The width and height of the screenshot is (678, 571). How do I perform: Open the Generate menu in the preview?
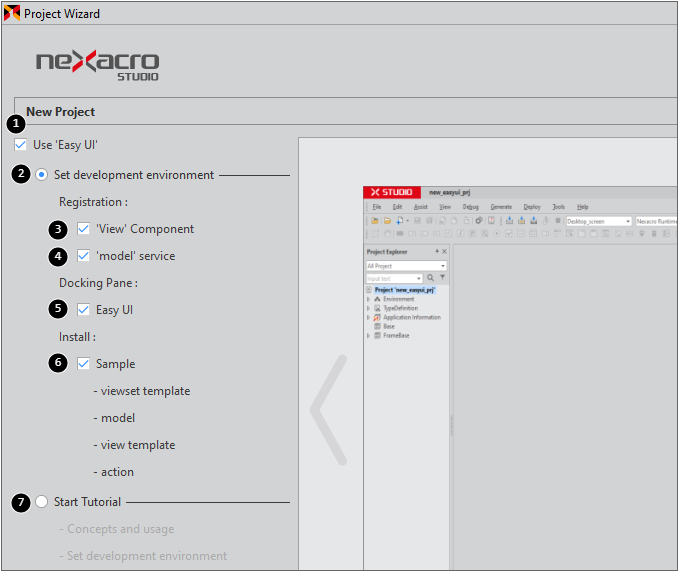point(501,207)
